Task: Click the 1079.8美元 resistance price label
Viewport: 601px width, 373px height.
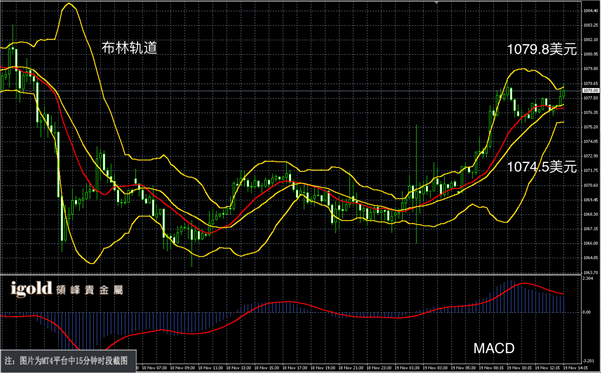Action: pos(542,49)
